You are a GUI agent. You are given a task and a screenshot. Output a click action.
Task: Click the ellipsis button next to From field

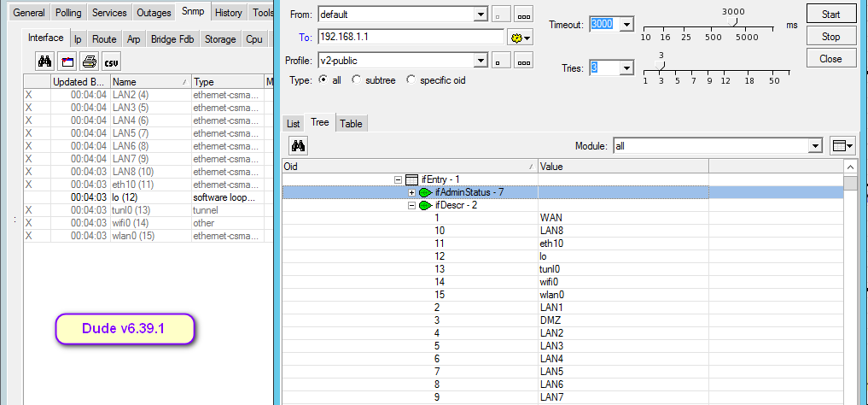(x=524, y=15)
